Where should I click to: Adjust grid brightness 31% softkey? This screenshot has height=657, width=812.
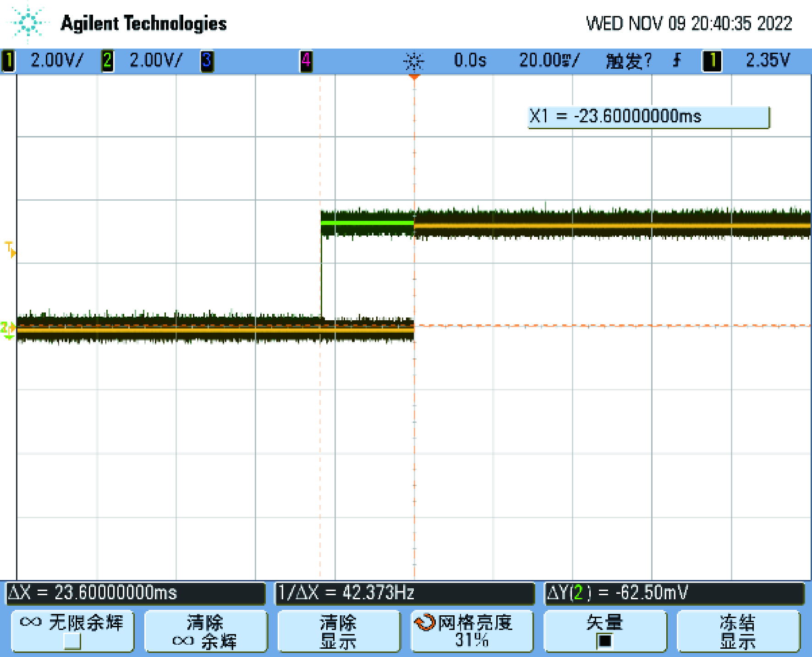click(472, 631)
